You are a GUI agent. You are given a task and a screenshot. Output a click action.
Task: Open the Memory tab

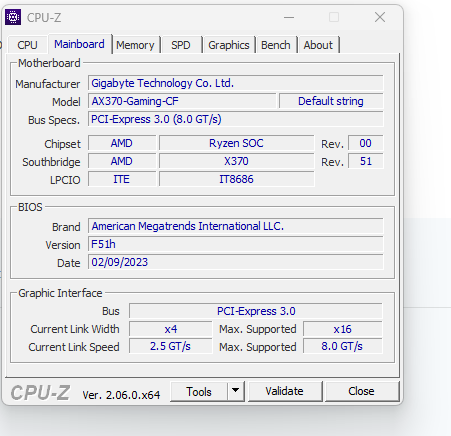pos(135,45)
